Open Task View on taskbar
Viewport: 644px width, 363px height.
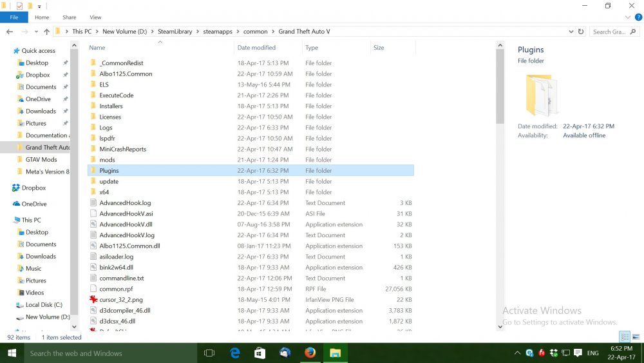pos(209,353)
